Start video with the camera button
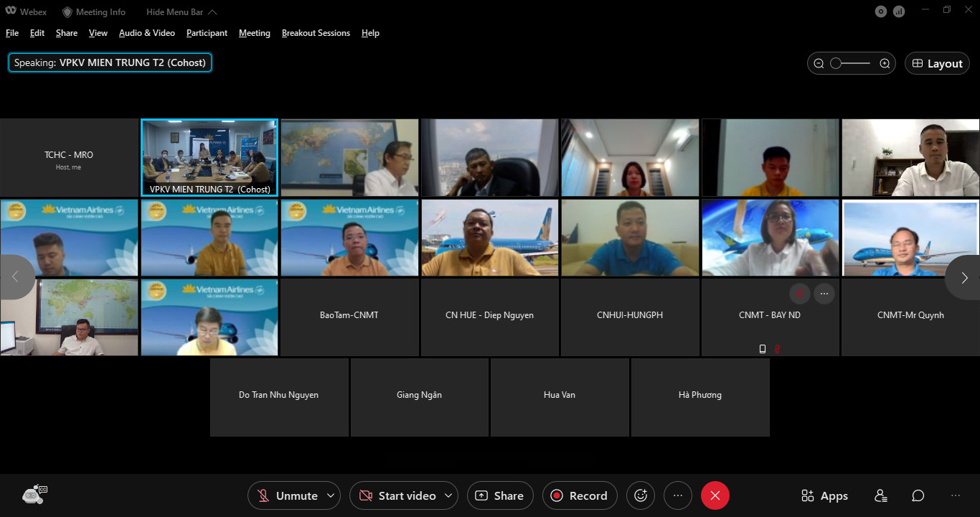Image resolution: width=980 pixels, height=517 pixels. (x=396, y=495)
